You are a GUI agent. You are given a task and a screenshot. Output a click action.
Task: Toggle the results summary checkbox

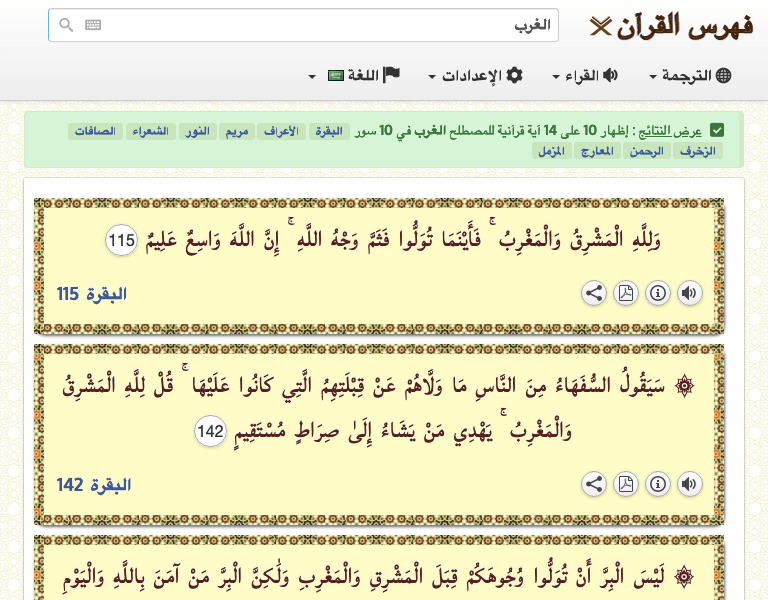(717, 131)
